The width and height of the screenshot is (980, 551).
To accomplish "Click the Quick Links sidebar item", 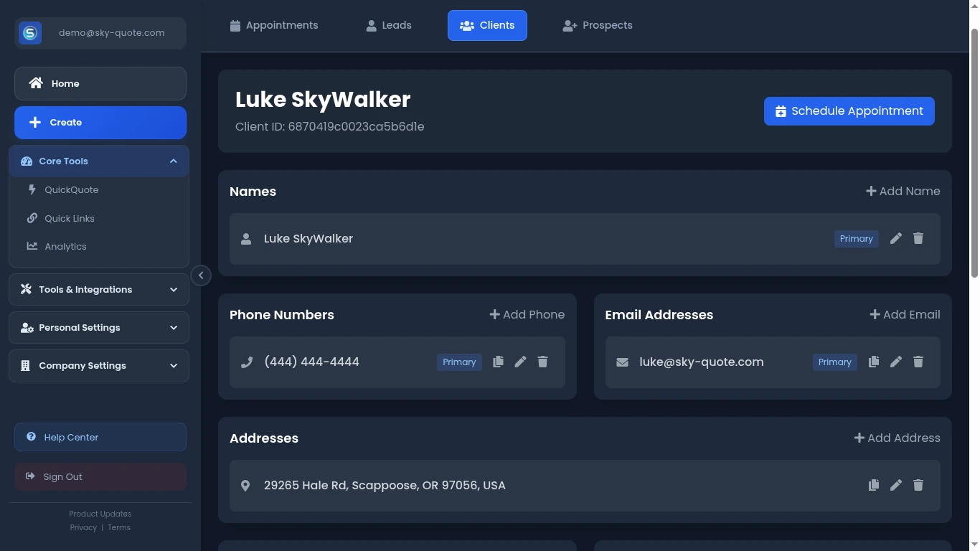I will [69, 218].
